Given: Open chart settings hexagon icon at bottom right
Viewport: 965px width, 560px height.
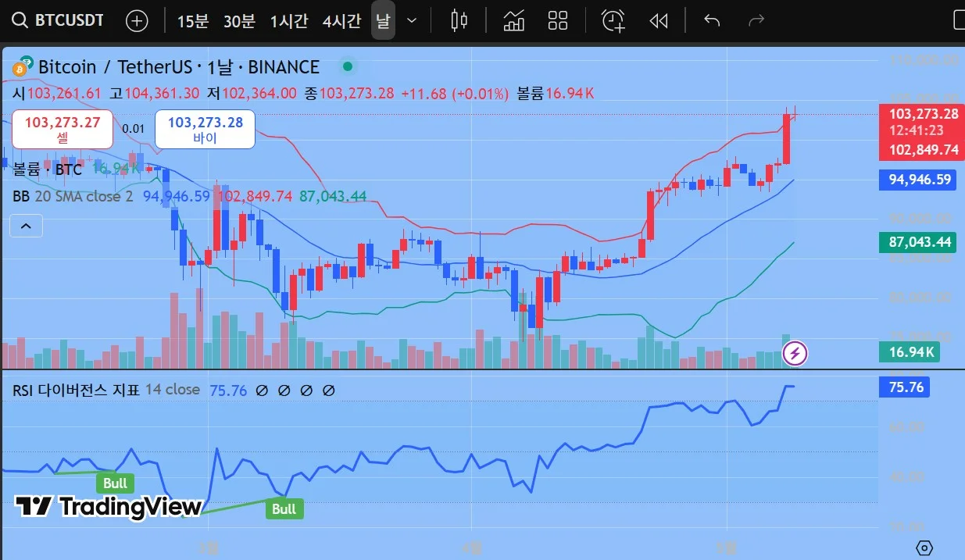Looking at the screenshot, I should (x=924, y=548).
